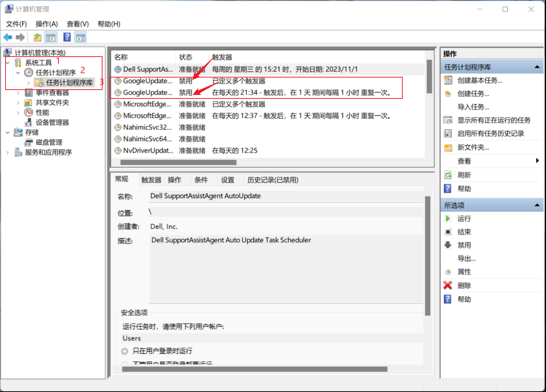Switch to the 常规 tab
Image resolution: width=546 pixels, height=392 pixels.
pyautogui.click(x=122, y=179)
